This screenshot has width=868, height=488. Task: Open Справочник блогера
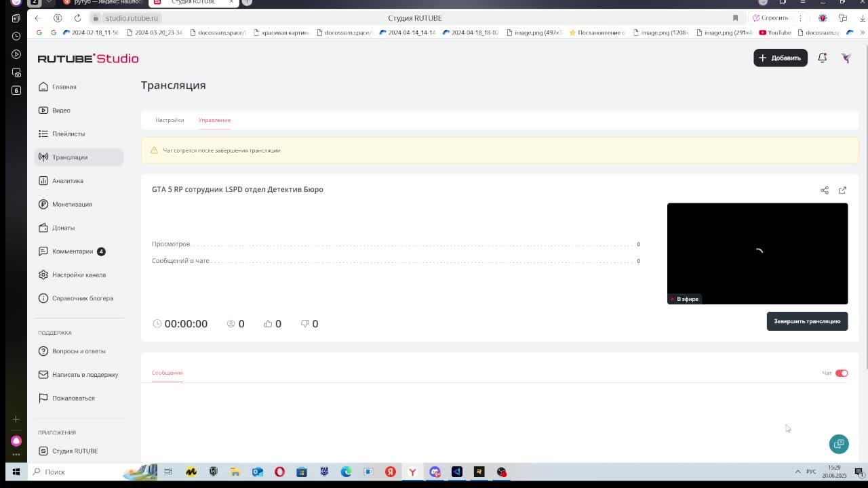(79, 298)
